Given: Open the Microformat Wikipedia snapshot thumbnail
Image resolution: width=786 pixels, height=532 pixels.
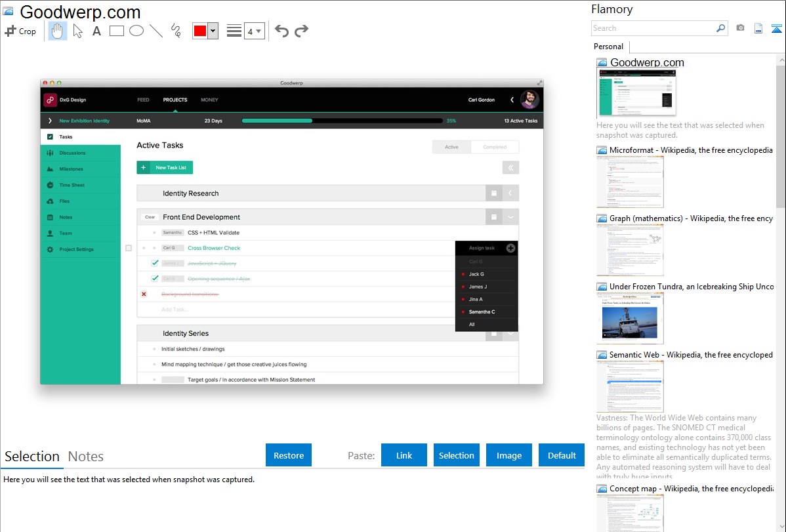Looking at the screenshot, I should (630, 182).
